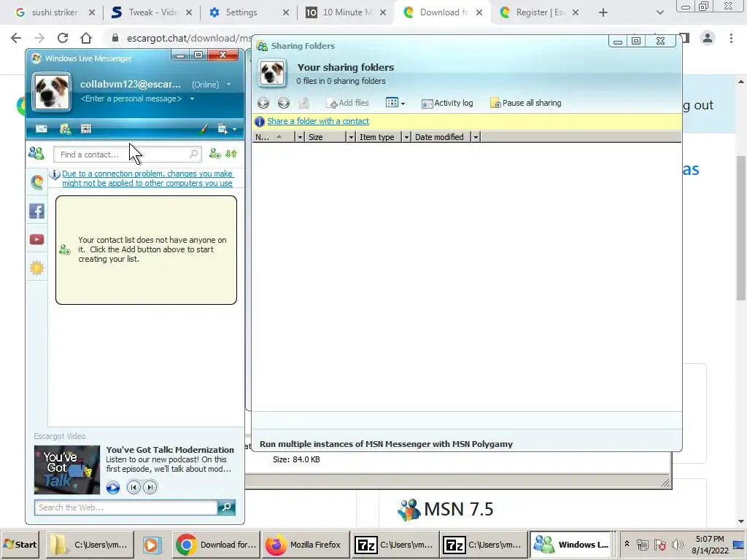The image size is (747, 560).
Task: Open the Activity log
Action: pyautogui.click(x=447, y=103)
